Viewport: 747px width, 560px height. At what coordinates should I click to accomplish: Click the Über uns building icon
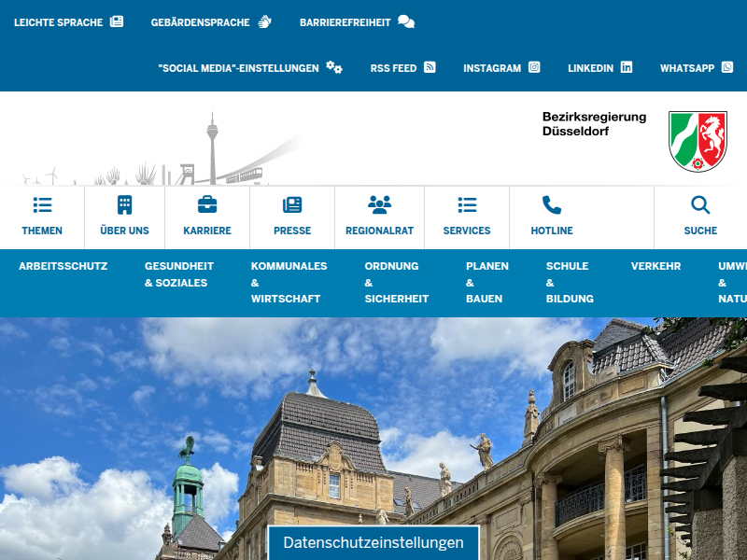124,205
